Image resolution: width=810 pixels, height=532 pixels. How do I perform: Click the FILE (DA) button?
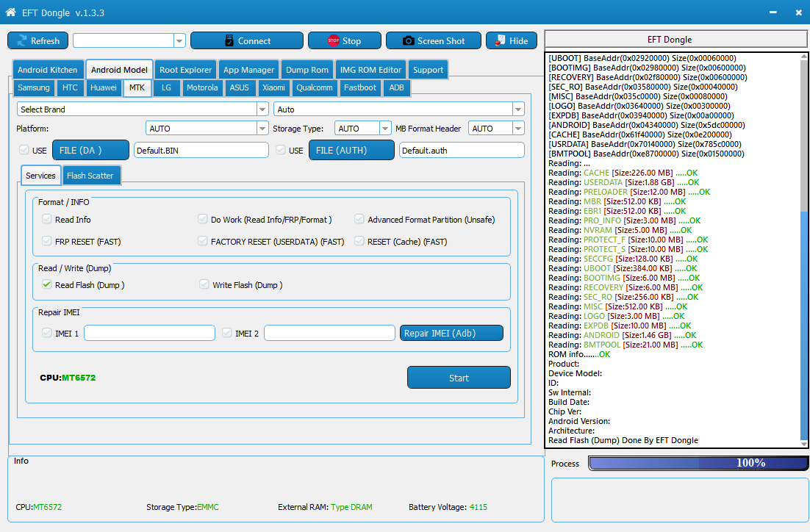[x=90, y=150]
